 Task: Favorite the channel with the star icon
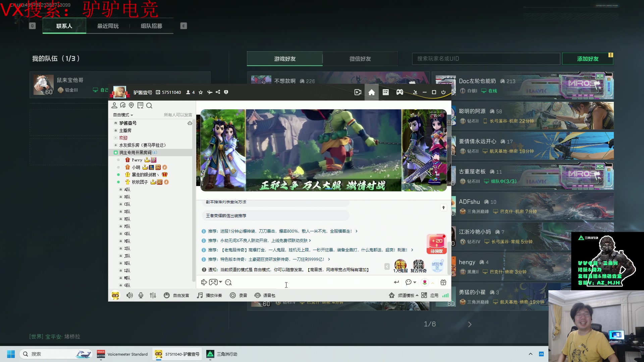(201, 92)
